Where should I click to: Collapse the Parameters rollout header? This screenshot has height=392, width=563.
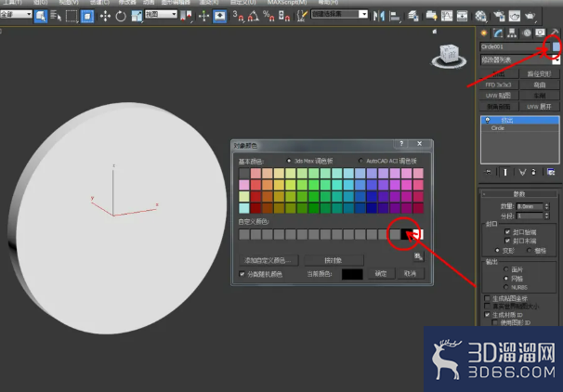pos(519,194)
